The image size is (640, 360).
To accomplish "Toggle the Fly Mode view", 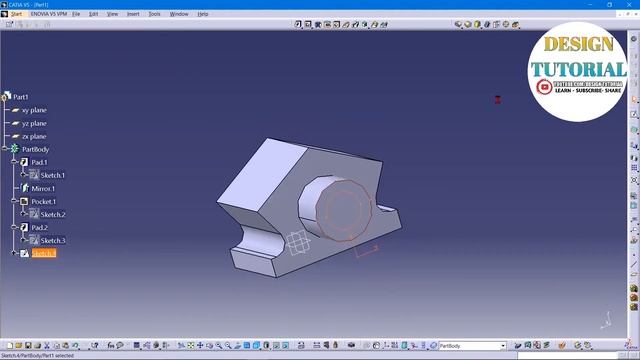I will pyautogui.click(x=181, y=345).
